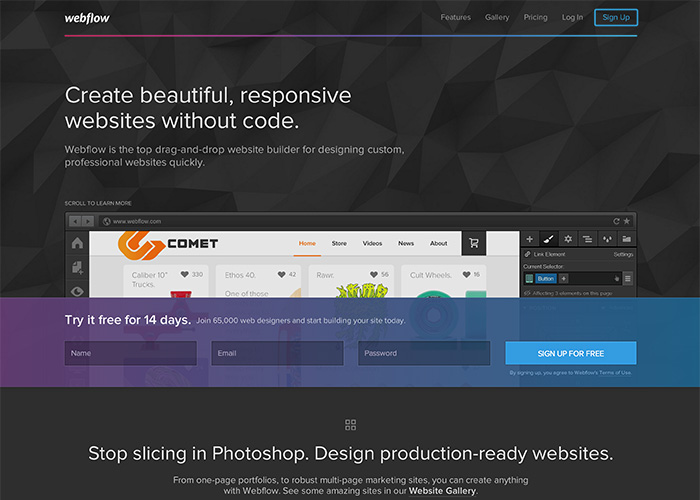
Task: Open the Add elements plus panel
Action: (x=530, y=239)
